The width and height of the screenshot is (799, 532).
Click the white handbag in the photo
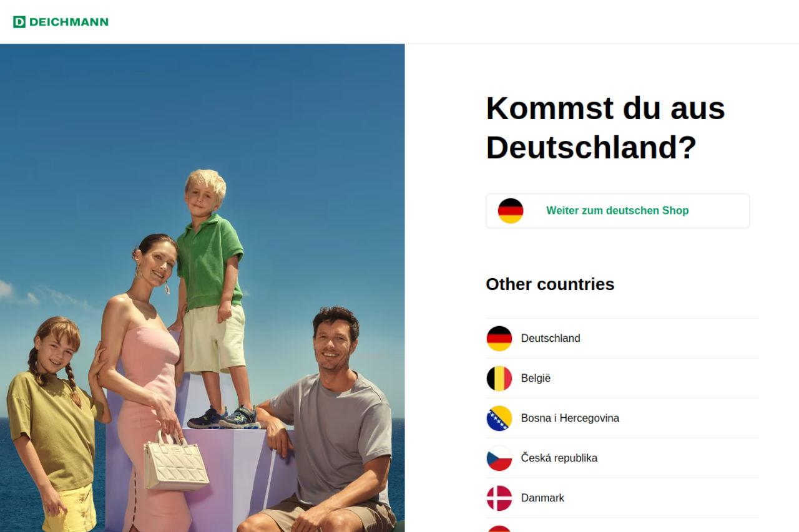coord(176,462)
